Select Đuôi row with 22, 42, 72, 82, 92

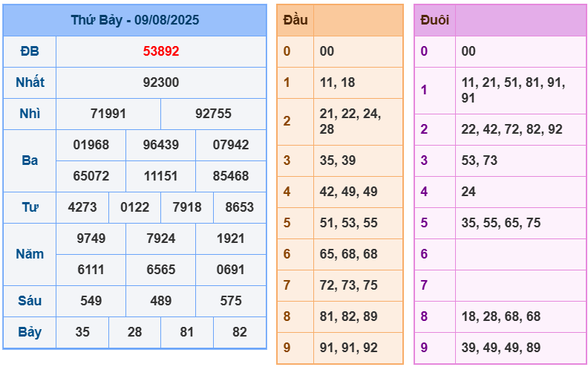pyautogui.click(x=512, y=129)
